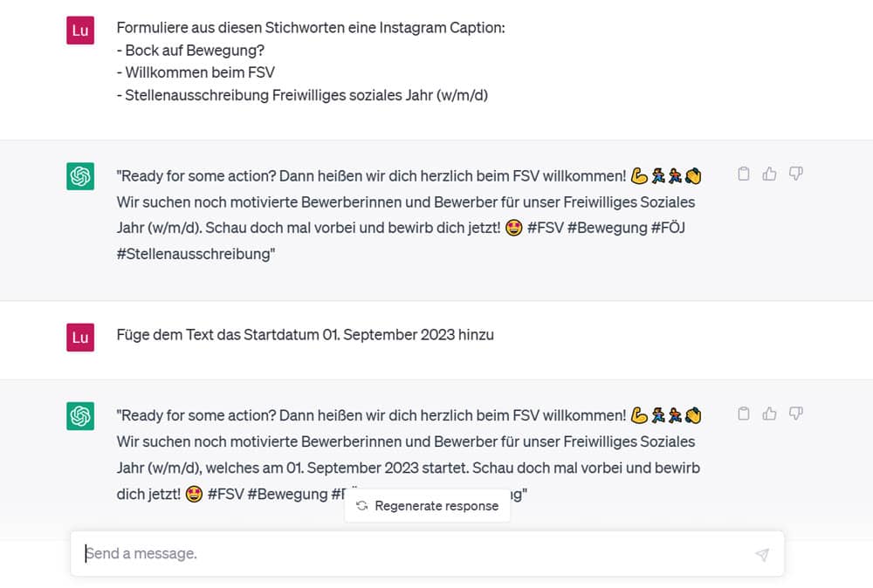
Task: Give a thumbs up to the first response
Action: pos(769,174)
